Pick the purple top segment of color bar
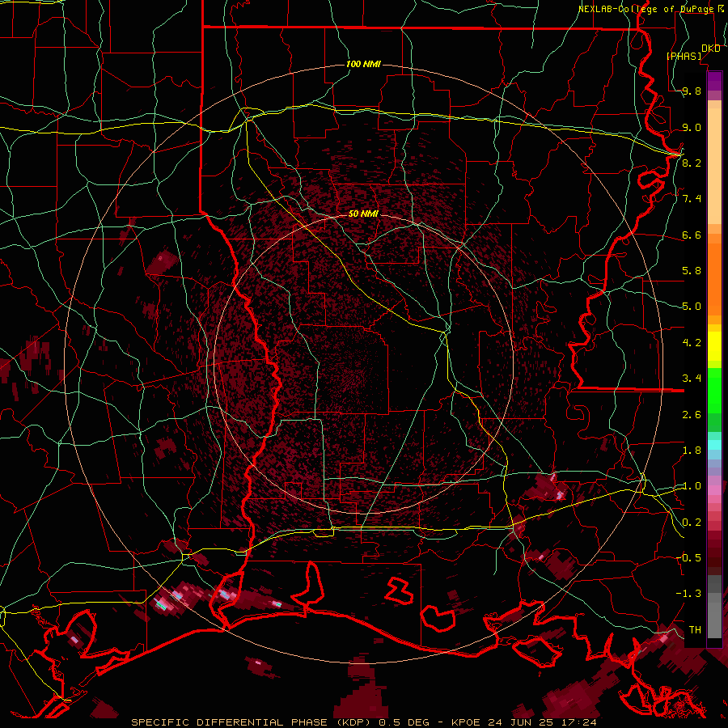Viewport: 728px width, 728px height. (x=714, y=81)
